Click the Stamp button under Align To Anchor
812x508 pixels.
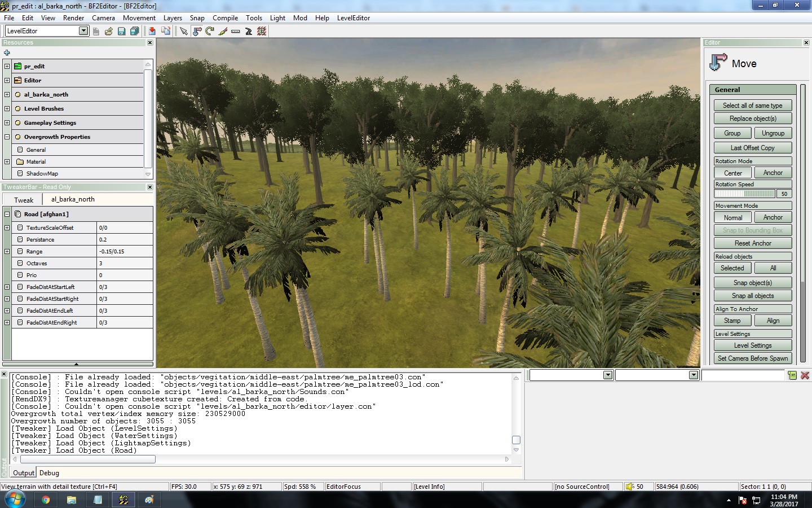click(x=732, y=321)
